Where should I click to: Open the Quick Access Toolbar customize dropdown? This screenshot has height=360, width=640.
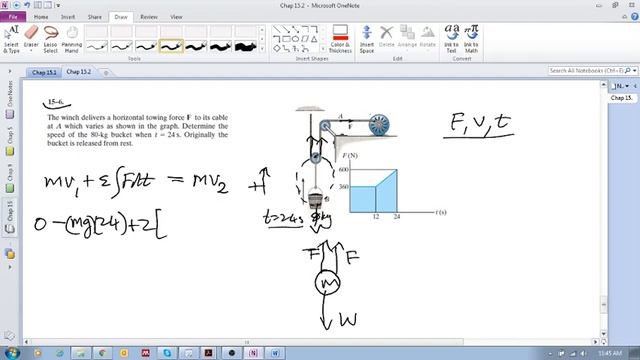(58, 5)
